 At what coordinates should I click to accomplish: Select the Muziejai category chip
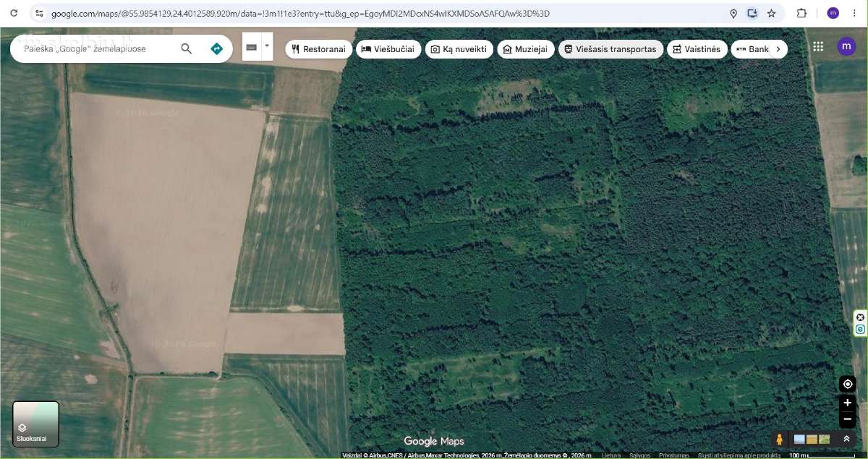point(526,49)
